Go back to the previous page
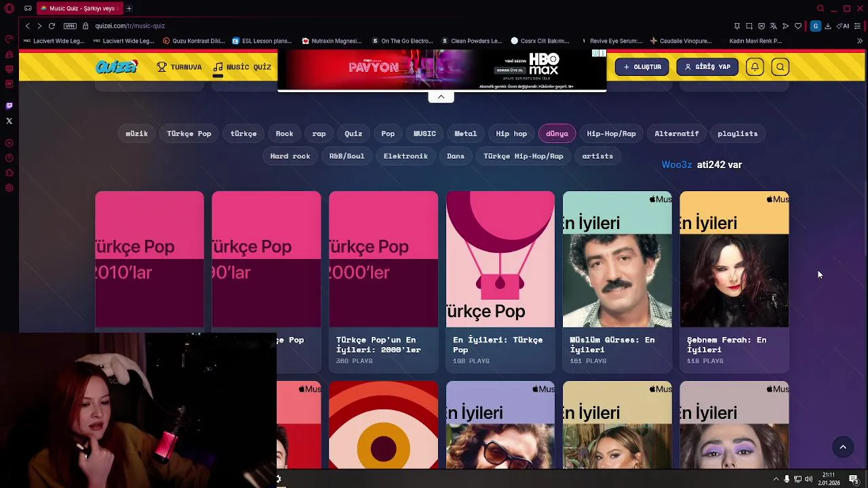868x488 pixels. (27, 26)
